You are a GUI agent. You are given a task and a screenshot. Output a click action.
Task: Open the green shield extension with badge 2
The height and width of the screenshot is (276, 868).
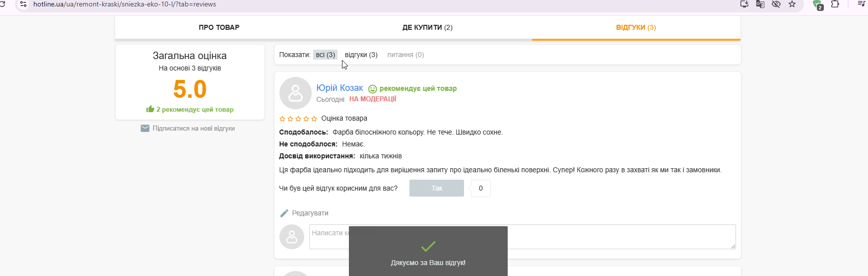(818, 5)
